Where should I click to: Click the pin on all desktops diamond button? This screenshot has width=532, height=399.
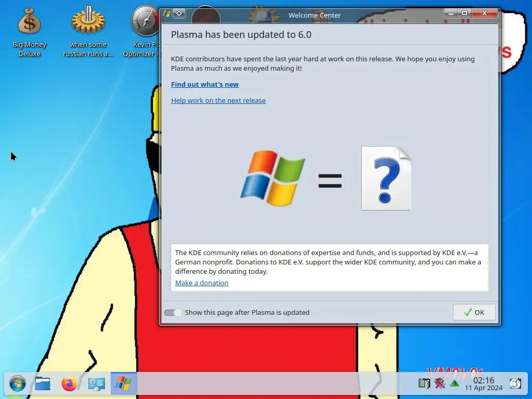(x=179, y=14)
